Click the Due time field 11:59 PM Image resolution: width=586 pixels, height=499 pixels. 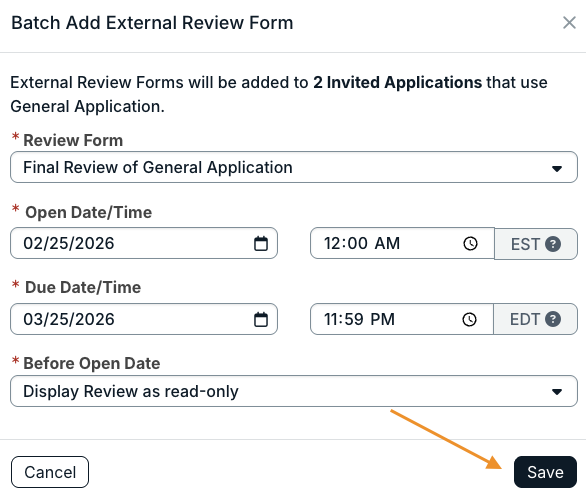tap(402, 319)
